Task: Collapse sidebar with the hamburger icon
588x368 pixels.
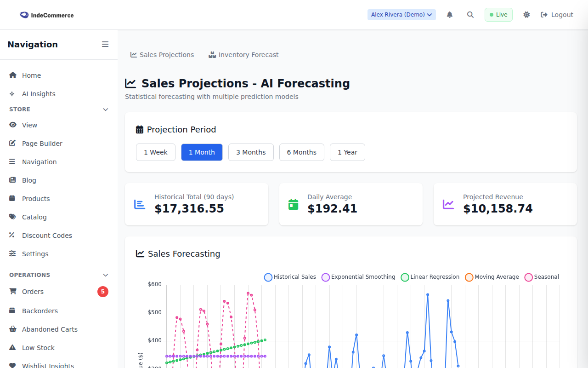Action: coord(105,44)
